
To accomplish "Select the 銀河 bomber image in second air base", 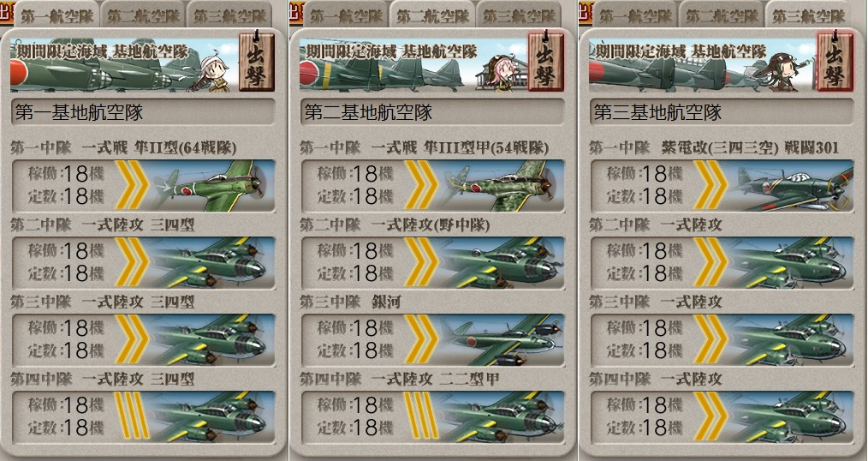I will [x=502, y=339].
